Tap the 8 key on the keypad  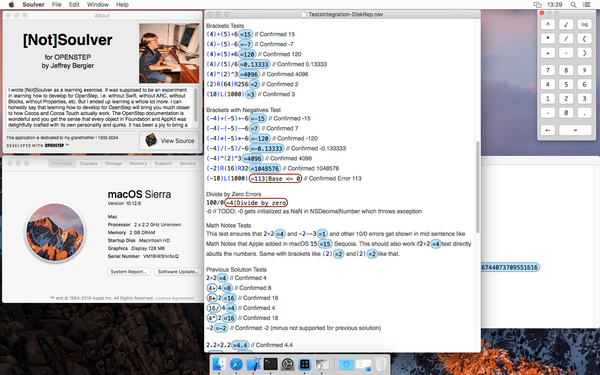(566, 70)
